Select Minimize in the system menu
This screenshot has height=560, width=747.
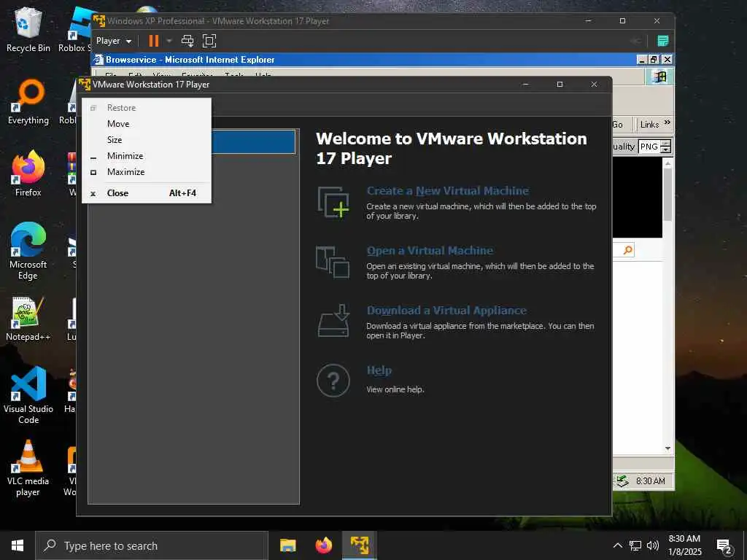tap(147, 156)
